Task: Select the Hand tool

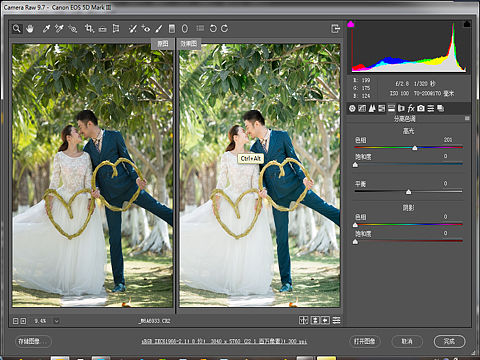Action: [30, 29]
